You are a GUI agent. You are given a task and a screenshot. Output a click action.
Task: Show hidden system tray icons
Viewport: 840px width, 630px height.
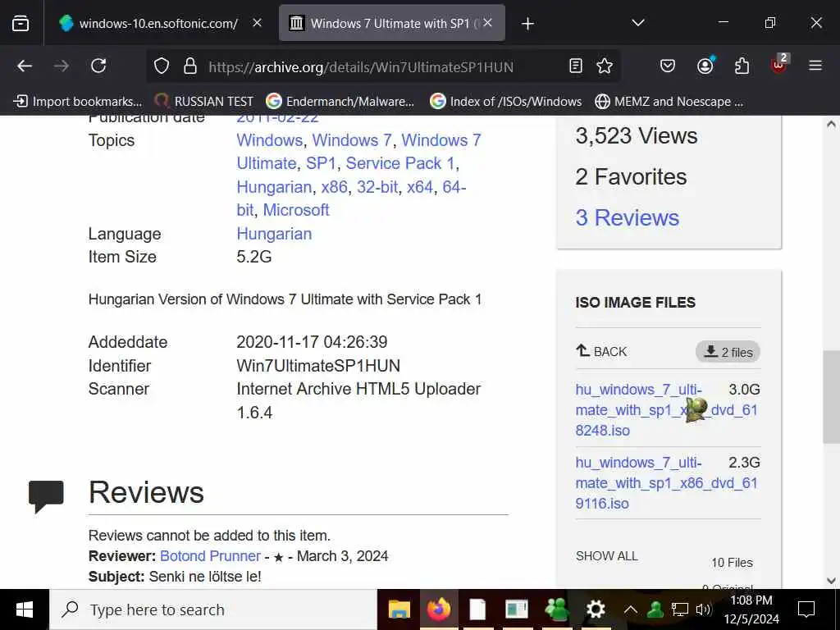(631, 609)
